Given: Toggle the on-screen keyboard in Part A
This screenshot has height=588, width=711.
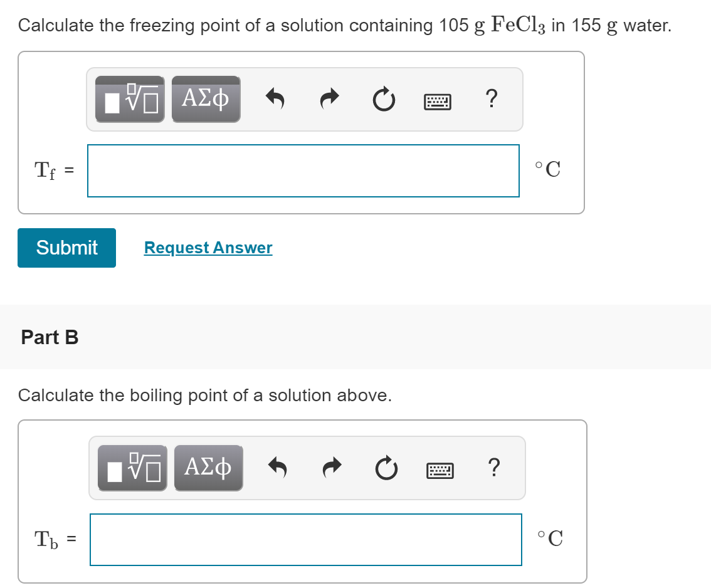Looking at the screenshot, I should coord(437,100).
